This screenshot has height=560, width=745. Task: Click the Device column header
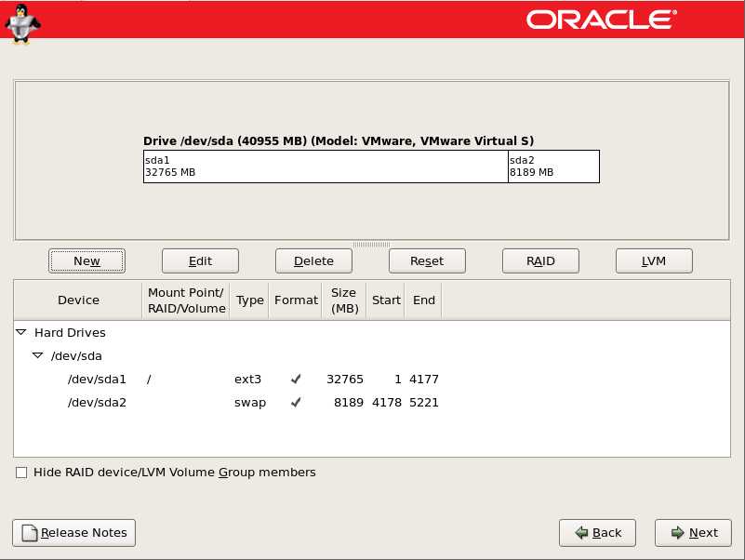pos(78,300)
